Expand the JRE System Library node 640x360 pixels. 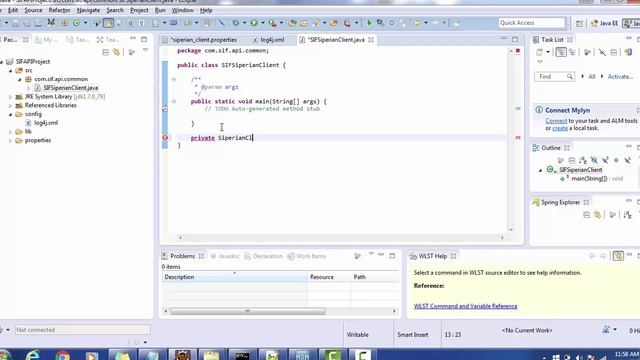11,97
